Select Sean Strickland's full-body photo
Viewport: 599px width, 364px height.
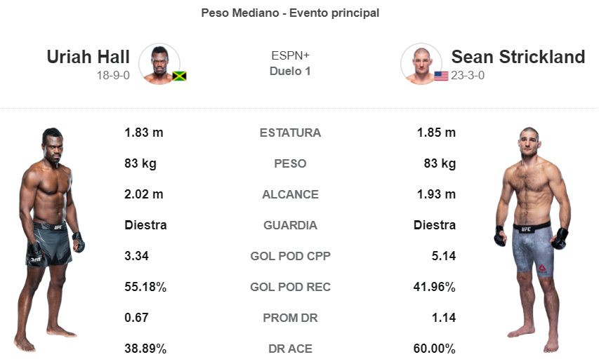pyautogui.click(x=532, y=240)
